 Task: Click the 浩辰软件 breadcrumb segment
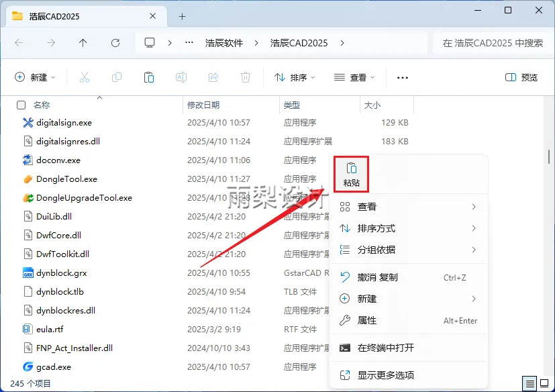tap(223, 43)
